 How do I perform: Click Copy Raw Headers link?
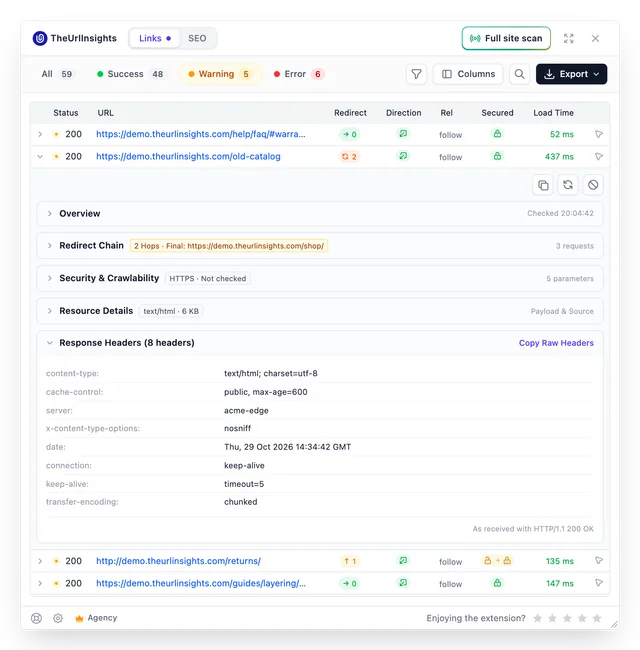click(556, 343)
